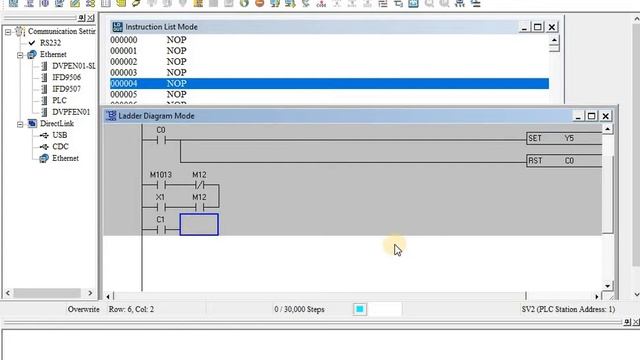Collapse the DirectLink tree node
This screenshot has width=640, height=360.
click(x=20, y=124)
